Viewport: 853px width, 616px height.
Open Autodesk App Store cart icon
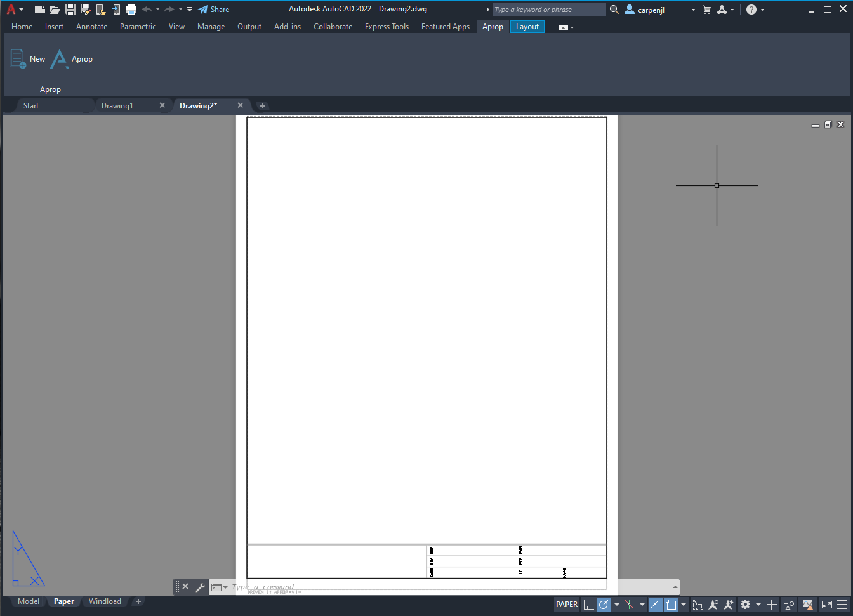707,10
